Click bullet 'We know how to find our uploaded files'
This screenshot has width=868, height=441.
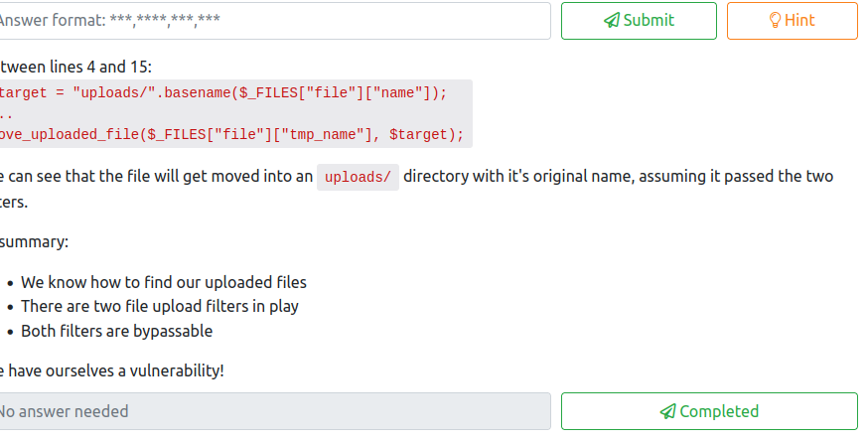click(164, 282)
